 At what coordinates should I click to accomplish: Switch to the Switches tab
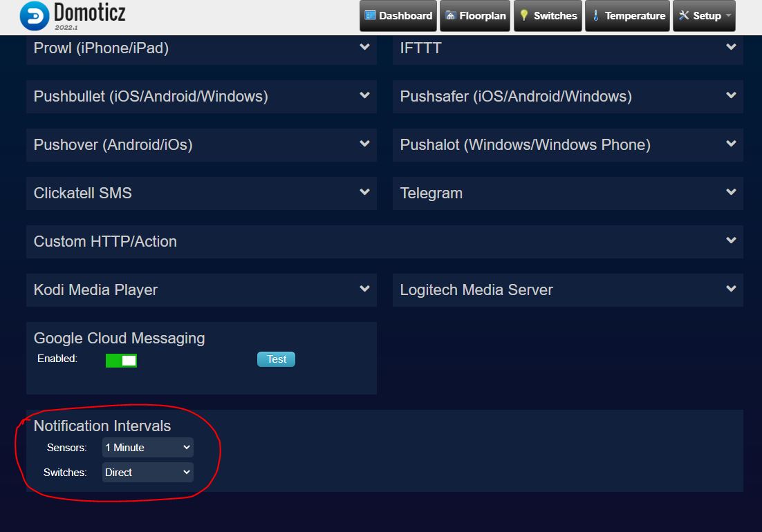point(548,15)
